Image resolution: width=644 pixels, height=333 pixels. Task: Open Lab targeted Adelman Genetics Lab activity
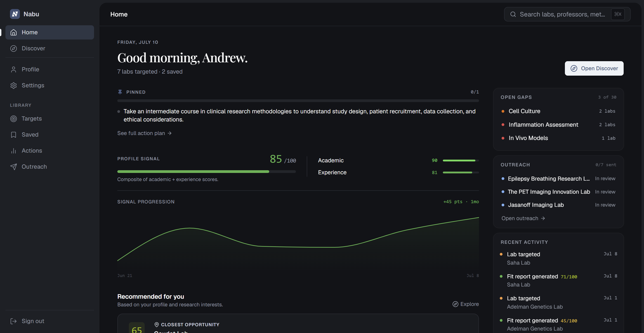558,302
